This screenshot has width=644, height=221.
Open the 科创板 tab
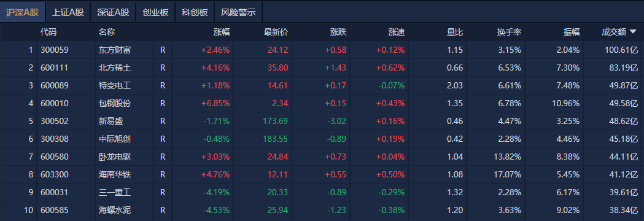[195, 12]
